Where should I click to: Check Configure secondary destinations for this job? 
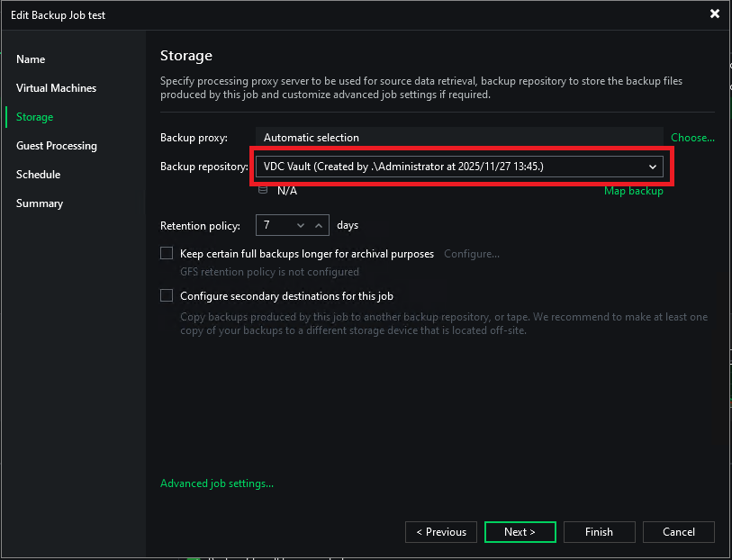[x=167, y=295]
